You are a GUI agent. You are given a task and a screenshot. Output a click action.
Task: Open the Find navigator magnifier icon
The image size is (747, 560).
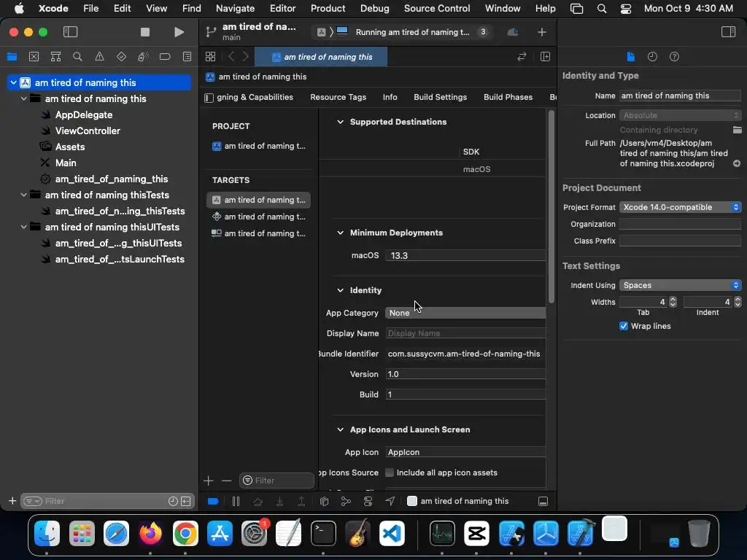pos(77,57)
